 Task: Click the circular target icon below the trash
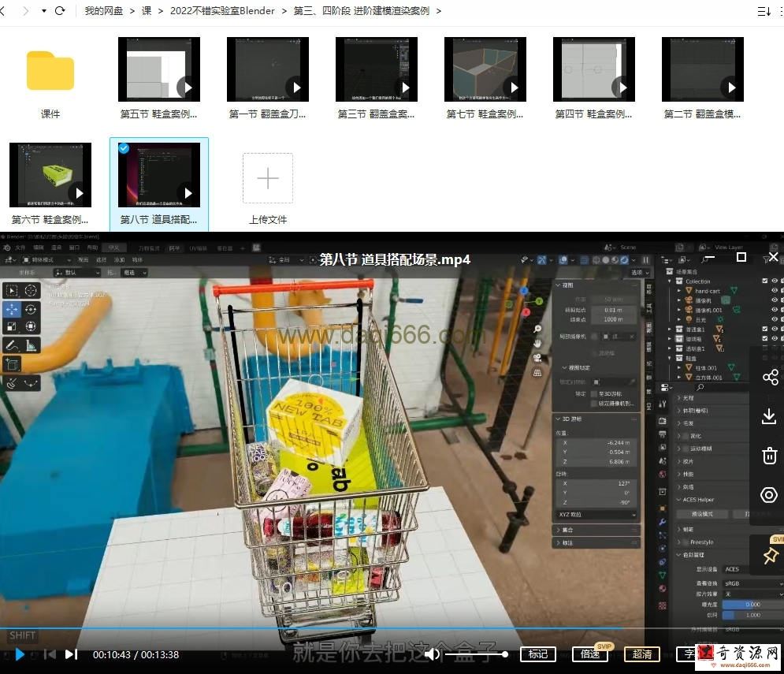click(769, 495)
